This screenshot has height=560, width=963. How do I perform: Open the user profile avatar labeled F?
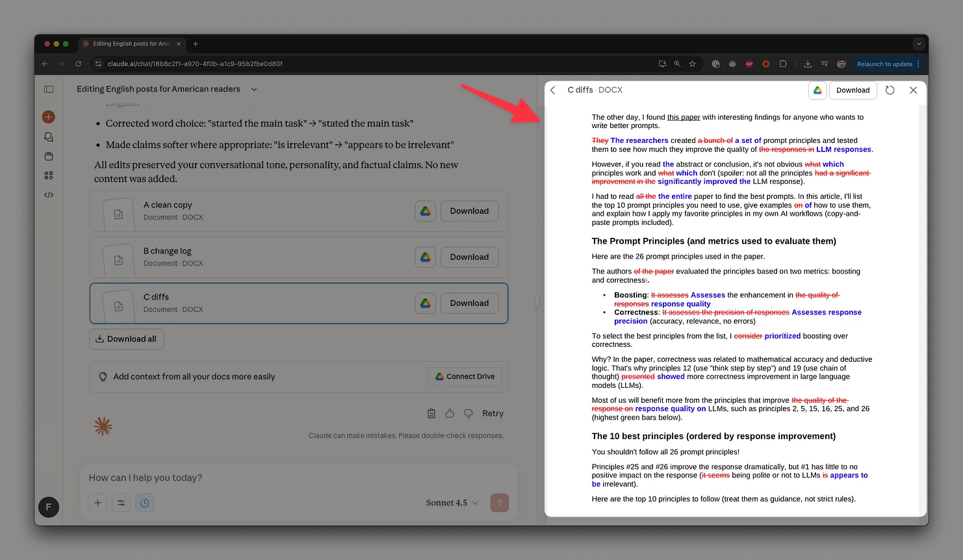click(49, 507)
